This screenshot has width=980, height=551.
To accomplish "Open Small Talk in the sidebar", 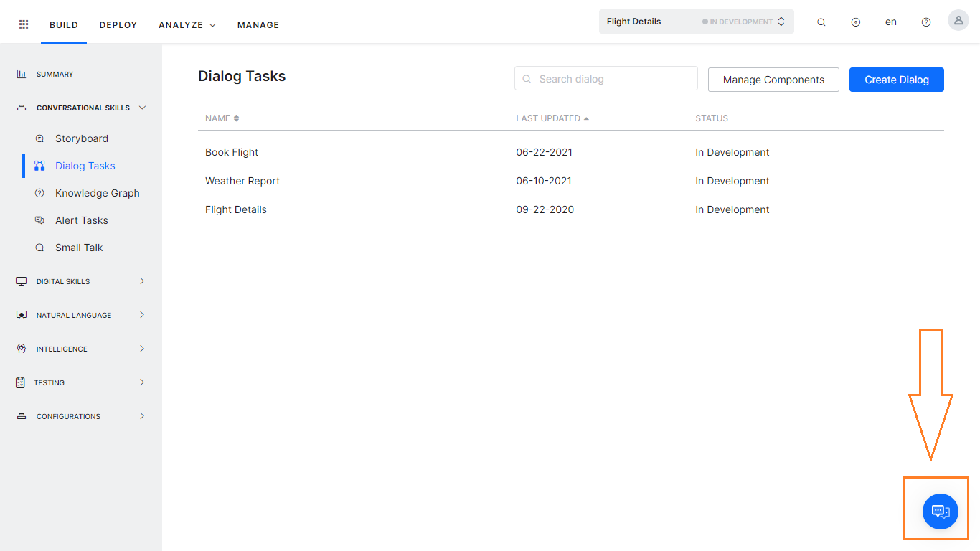I will (x=79, y=248).
